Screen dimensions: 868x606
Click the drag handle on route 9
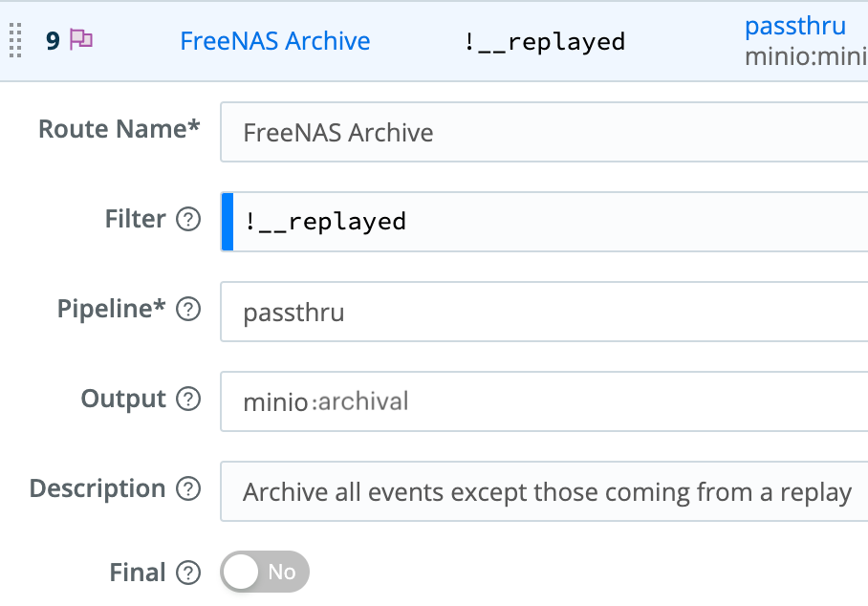coord(15,41)
